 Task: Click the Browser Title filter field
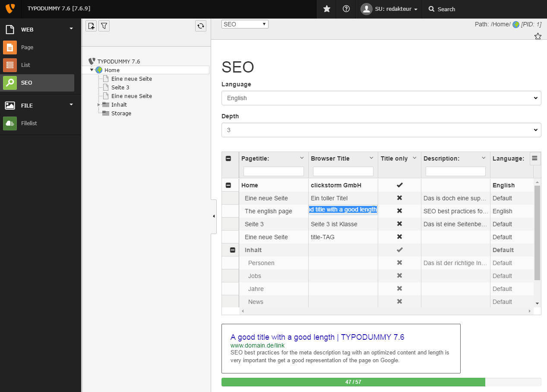pos(343,171)
